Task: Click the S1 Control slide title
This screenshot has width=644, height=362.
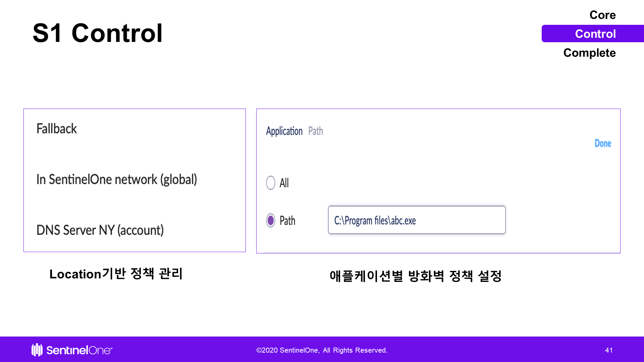Action: pyautogui.click(x=98, y=33)
